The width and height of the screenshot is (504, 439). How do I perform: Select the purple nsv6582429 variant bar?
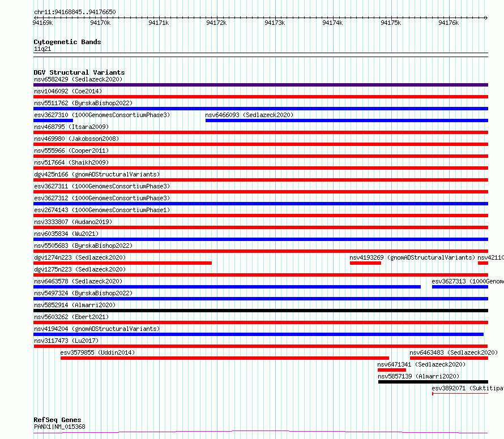click(x=260, y=85)
